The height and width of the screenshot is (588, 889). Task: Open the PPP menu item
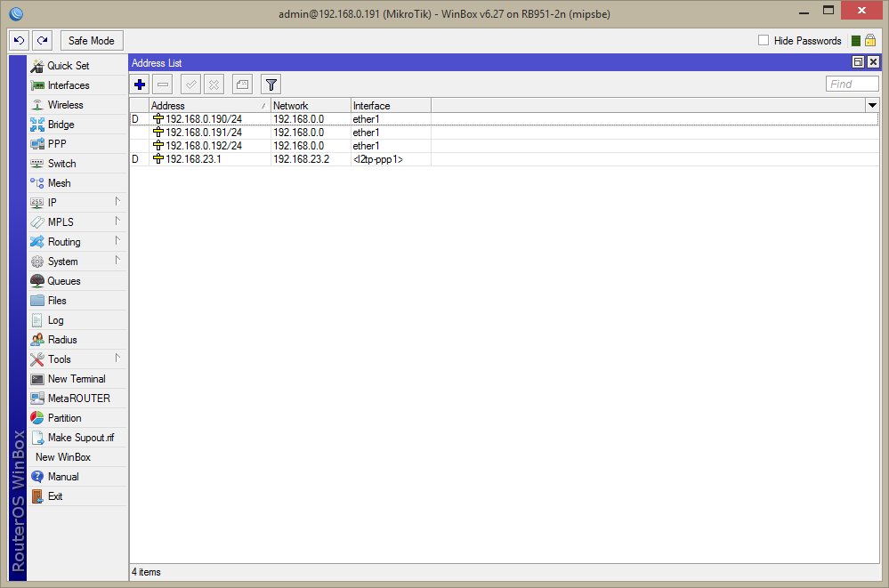point(77,144)
